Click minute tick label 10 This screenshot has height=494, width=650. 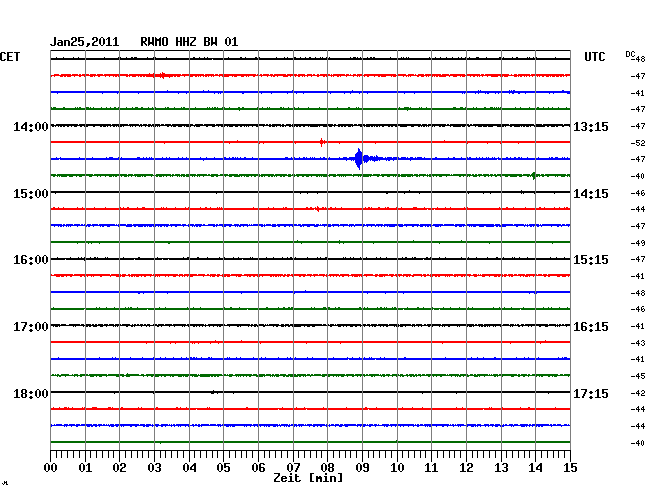pos(397,467)
